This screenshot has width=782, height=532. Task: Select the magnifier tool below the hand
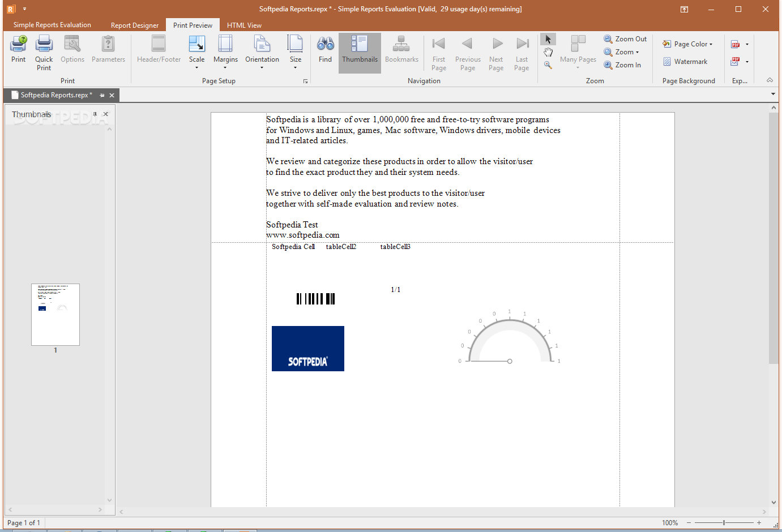(x=548, y=65)
